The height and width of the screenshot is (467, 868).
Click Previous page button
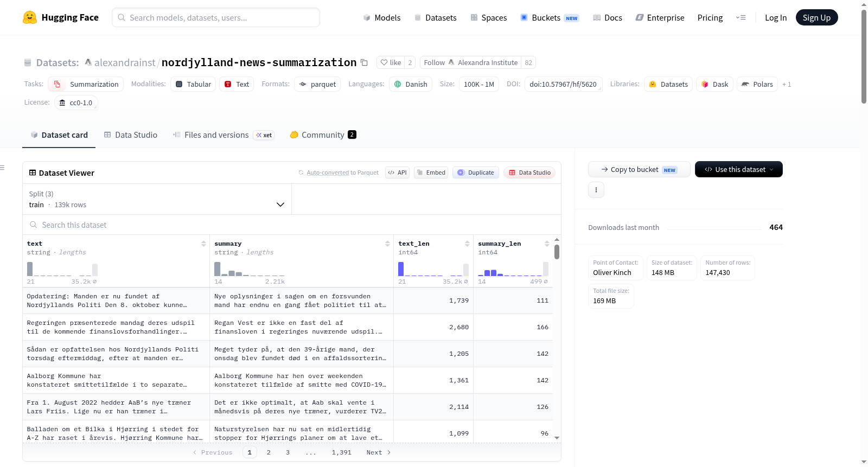pyautogui.click(x=213, y=452)
